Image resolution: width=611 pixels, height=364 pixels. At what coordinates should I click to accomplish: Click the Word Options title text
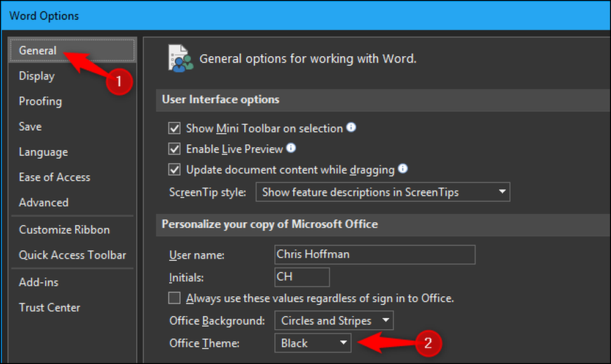44,16
